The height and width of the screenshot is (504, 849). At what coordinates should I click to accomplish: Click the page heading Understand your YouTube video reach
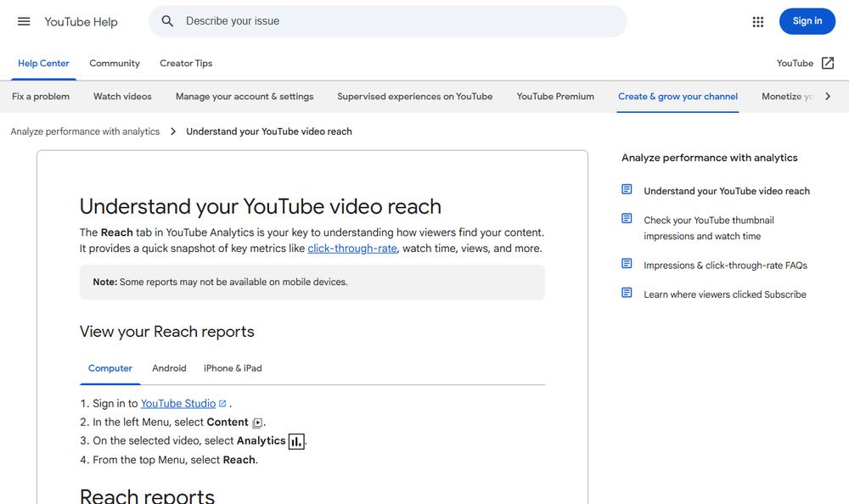click(260, 207)
